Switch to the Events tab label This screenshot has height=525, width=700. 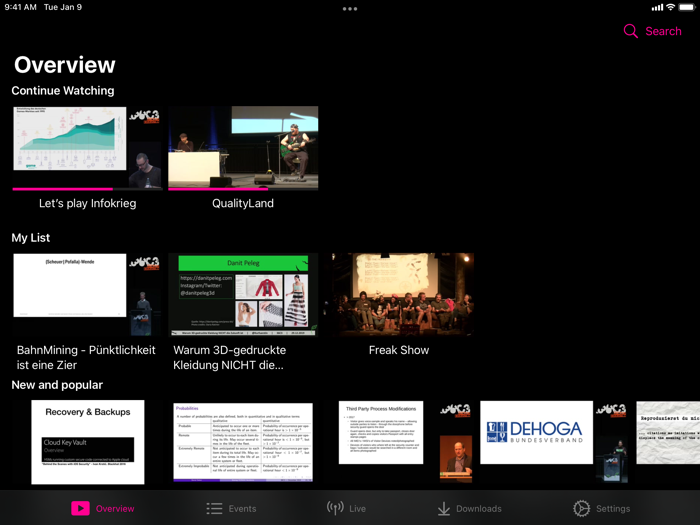coord(242,508)
